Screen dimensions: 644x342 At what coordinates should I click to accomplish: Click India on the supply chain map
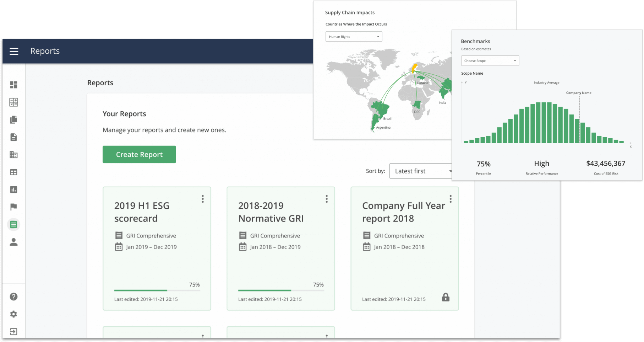click(443, 92)
